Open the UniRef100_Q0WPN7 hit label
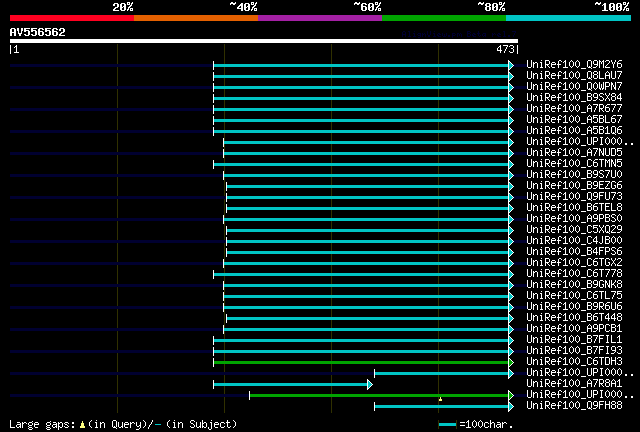640x432 pixels. pos(574,86)
